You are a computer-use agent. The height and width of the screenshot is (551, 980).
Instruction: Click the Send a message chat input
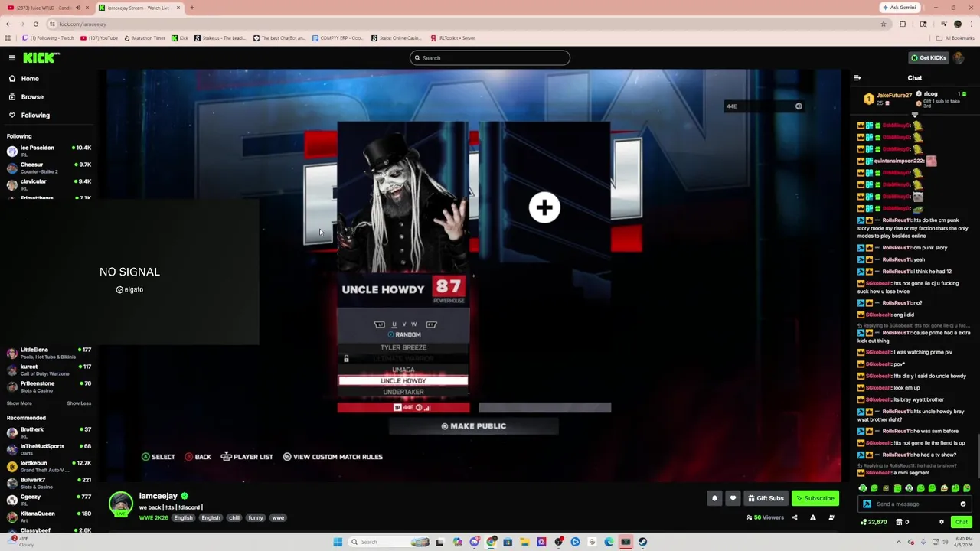pos(915,504)
